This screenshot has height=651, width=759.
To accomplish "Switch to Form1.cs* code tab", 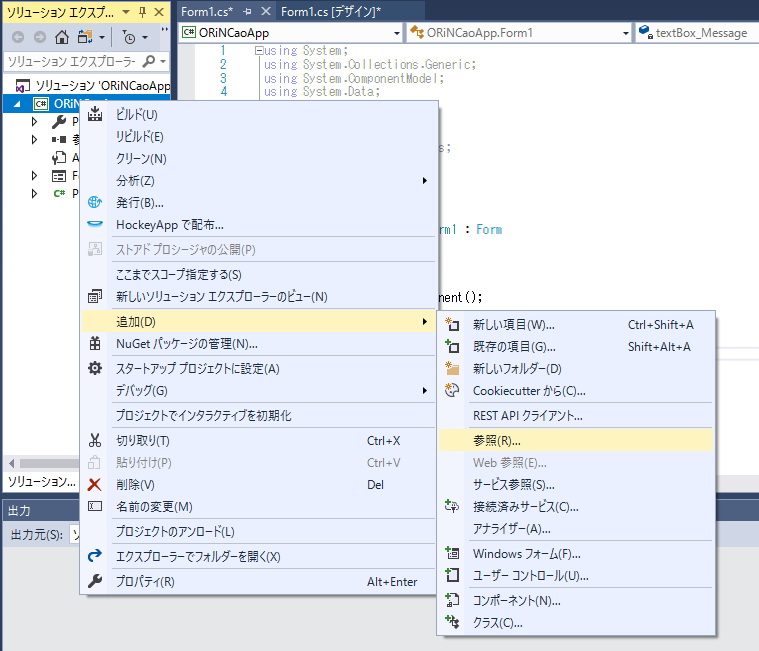I will (x=207, y=12).
